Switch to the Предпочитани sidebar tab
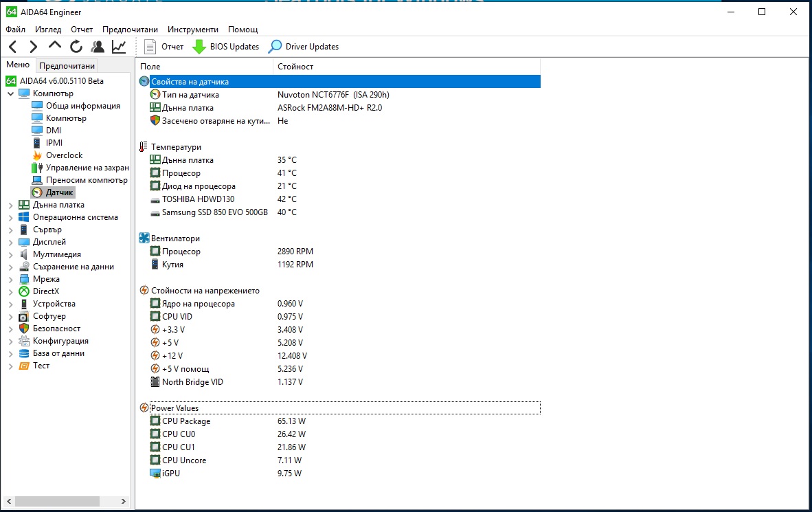The width and height of the screenshot is (812, 512). coord(67,66)
